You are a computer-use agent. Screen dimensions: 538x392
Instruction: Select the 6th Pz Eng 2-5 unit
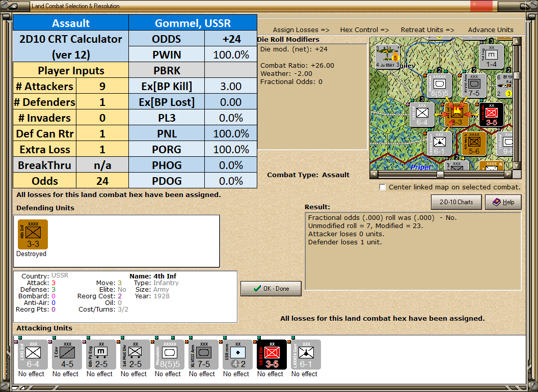click(101, 355)
